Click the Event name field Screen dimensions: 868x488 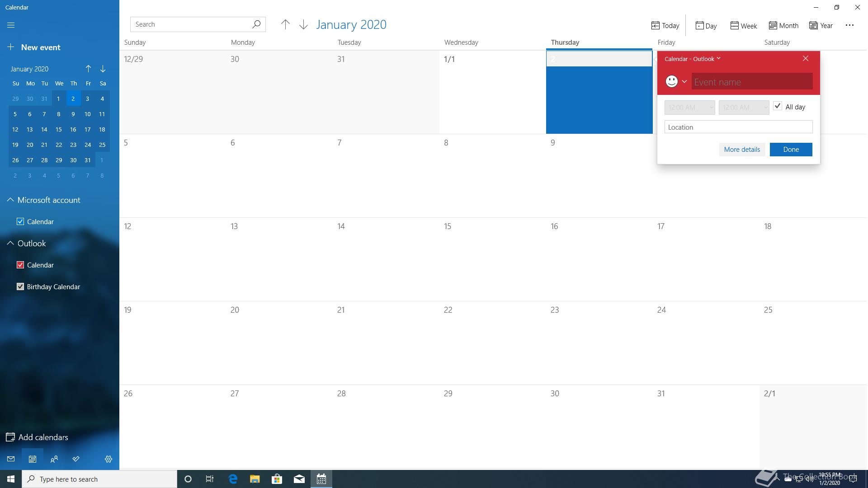752,82
